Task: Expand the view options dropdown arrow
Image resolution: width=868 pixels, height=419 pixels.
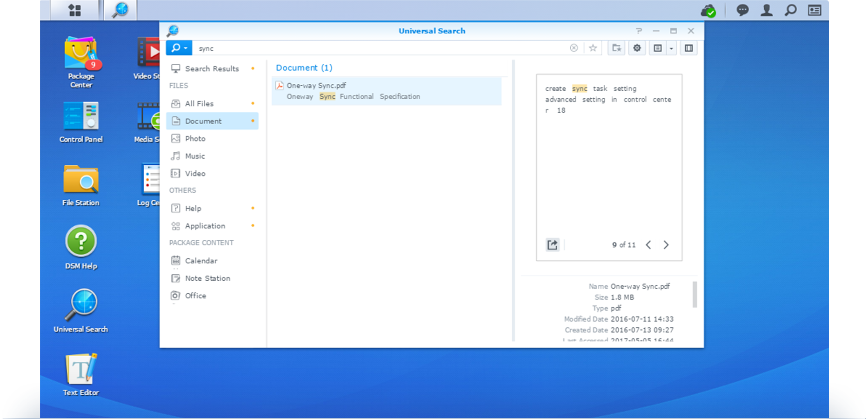Action: [x=671, y=48]
